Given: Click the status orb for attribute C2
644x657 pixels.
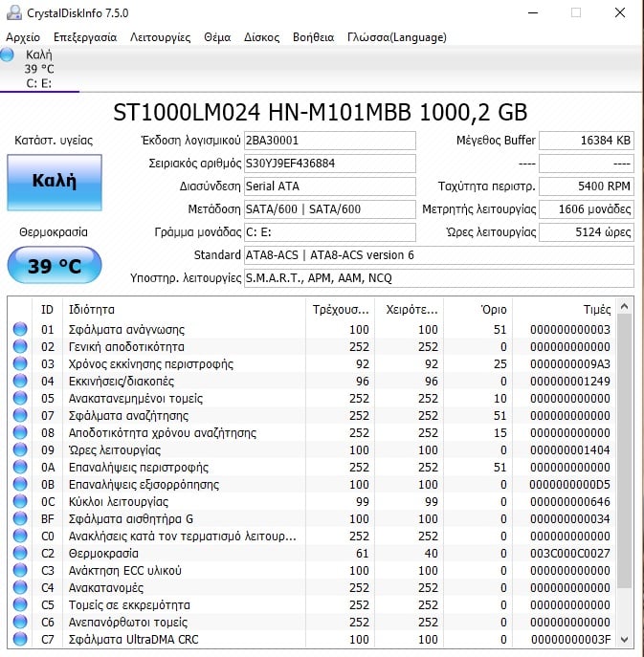Looking at the screenshot, I should (x=20, y=553).
